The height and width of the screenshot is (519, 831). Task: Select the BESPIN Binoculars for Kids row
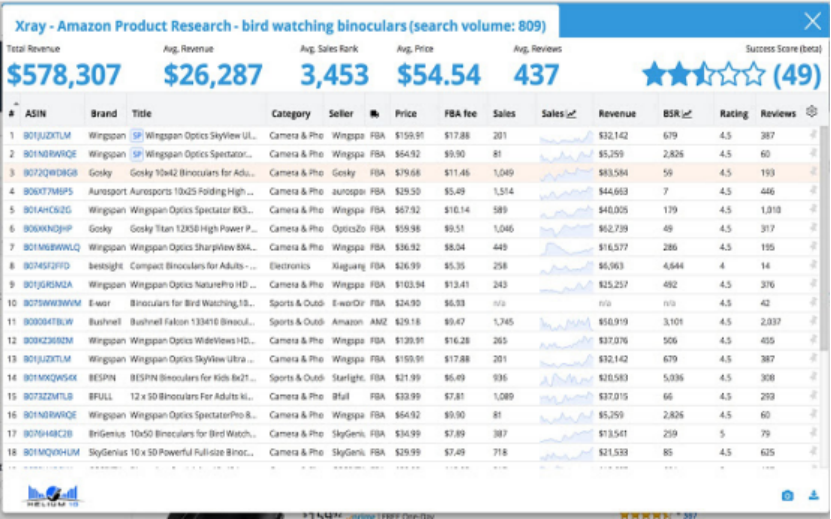pos(190,378)
